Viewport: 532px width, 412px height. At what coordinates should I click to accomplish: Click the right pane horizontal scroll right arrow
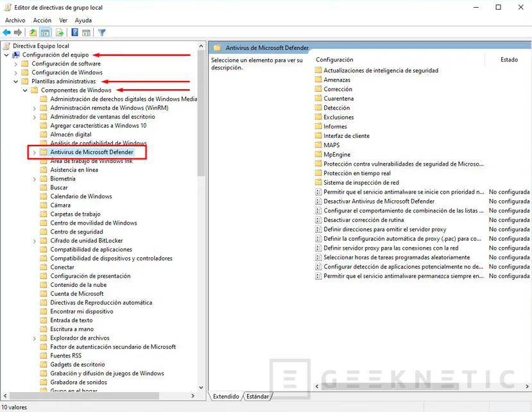[x=528, y=386]
